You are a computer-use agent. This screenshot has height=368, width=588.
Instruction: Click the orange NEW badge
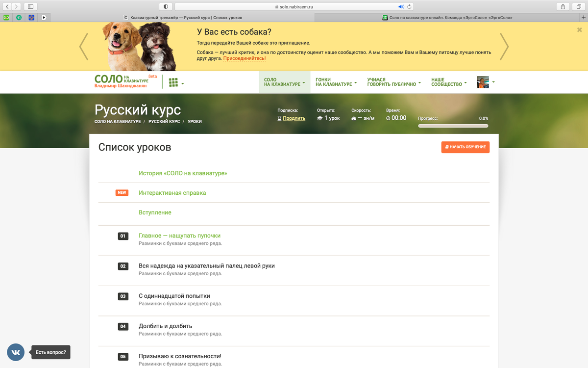pos(122,192)
